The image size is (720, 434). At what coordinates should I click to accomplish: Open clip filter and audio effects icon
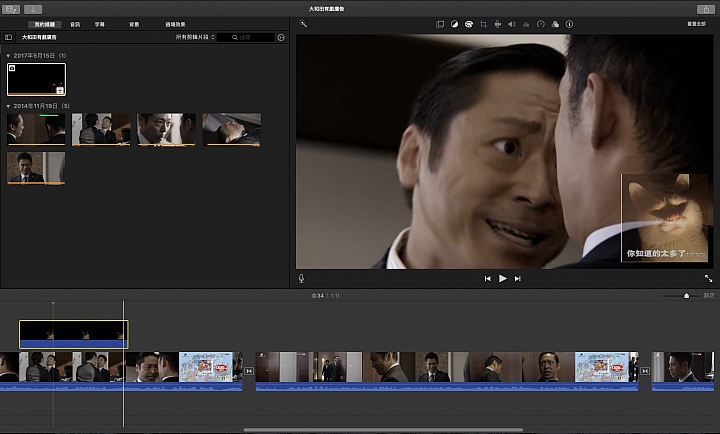pos(555,24)
